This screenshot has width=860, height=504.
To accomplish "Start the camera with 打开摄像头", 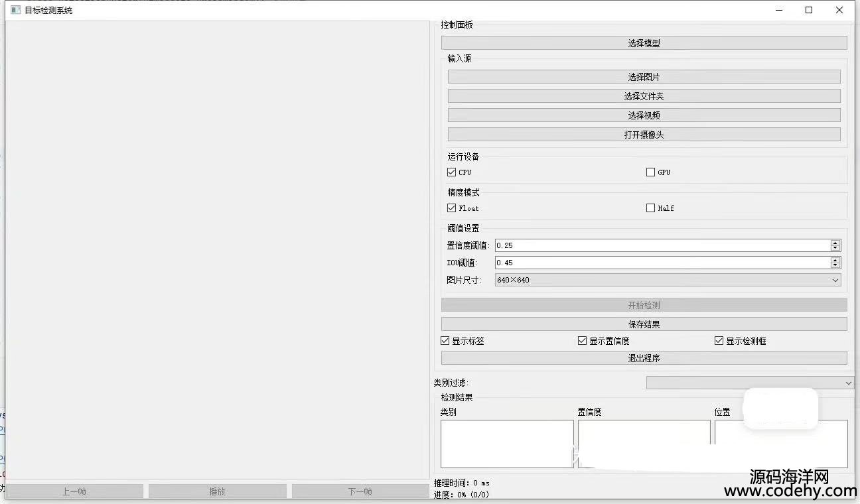I will click(644, 135).
